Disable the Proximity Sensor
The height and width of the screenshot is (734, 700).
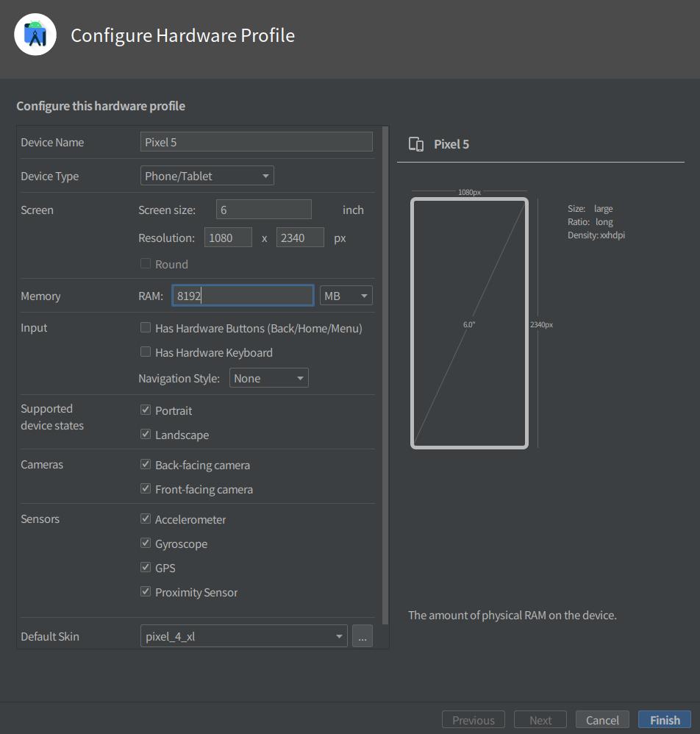tap(145, 591)
